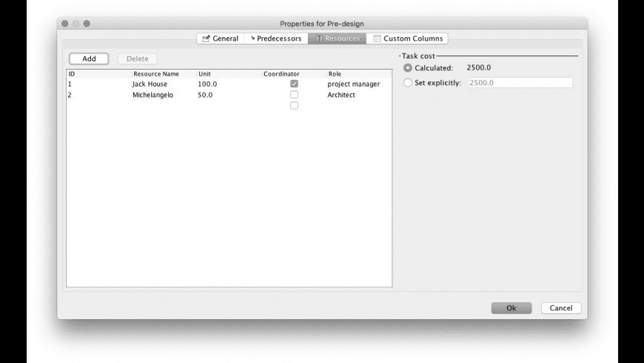Screen dimensions: 644x363
Task: Click the Resources tab person icon
Action: click(319, 39)
